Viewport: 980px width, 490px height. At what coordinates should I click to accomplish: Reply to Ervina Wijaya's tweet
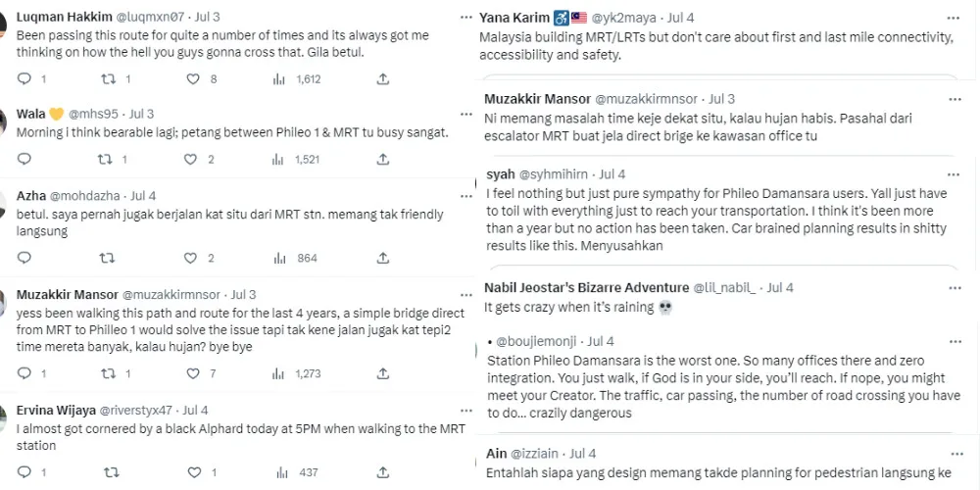pos(24,472)
